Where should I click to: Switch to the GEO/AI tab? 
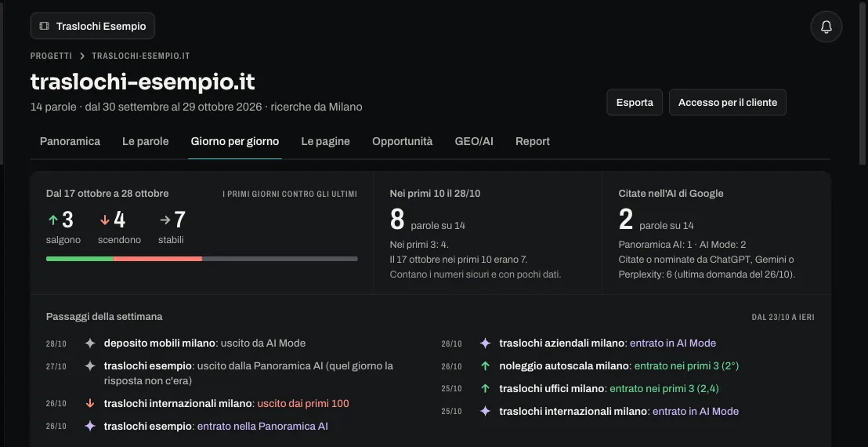(x=474, y=141)
